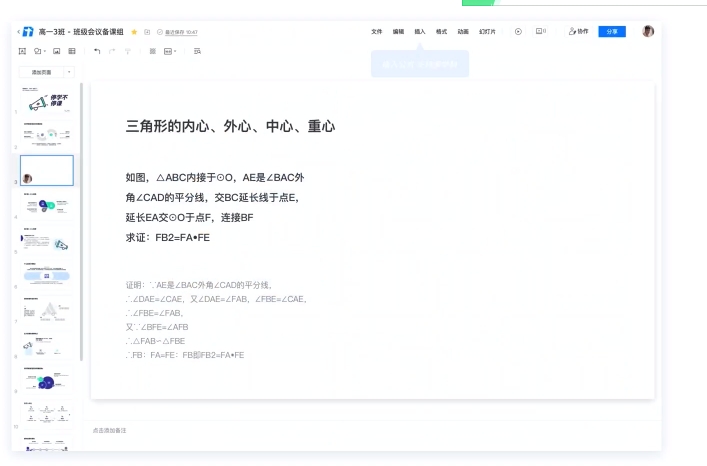Select slide 7 thumbnail with gray triangle
707x466 pixels.
tap(47, 310)
